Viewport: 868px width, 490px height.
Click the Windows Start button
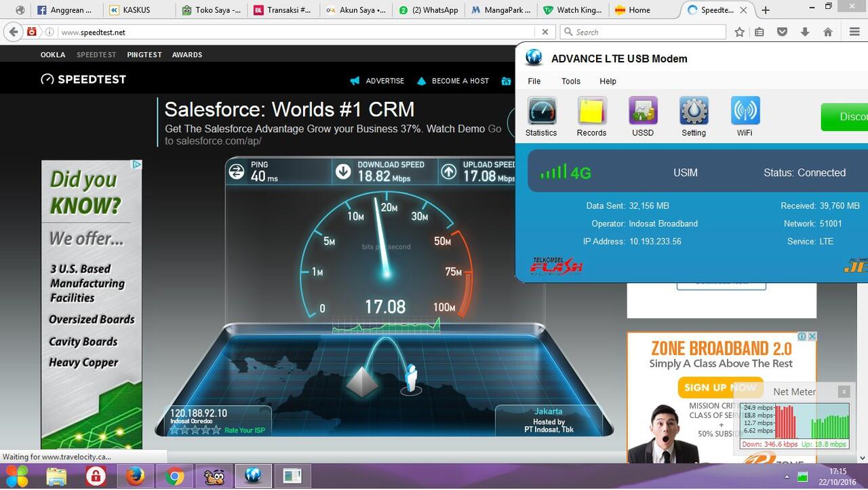tap(17, 477)
